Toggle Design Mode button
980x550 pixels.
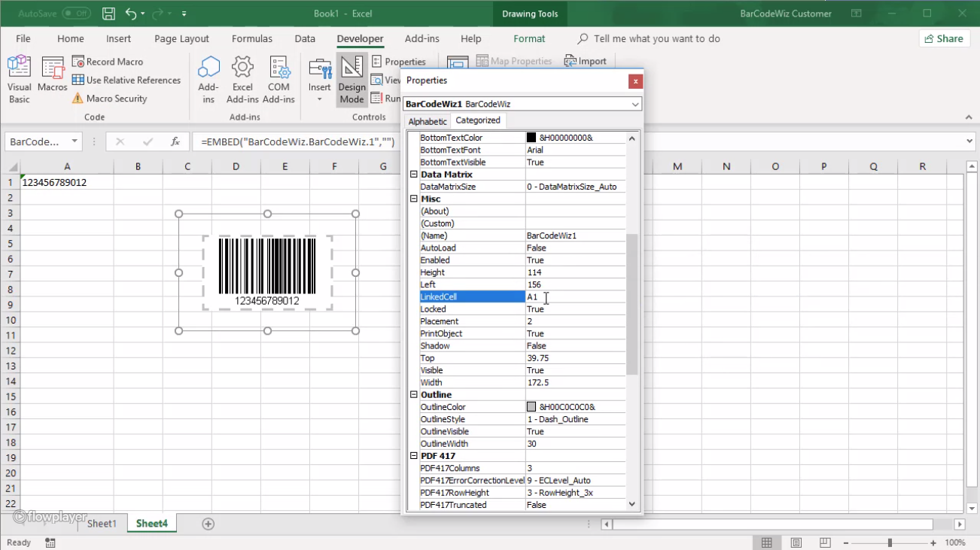click(352, 79)
